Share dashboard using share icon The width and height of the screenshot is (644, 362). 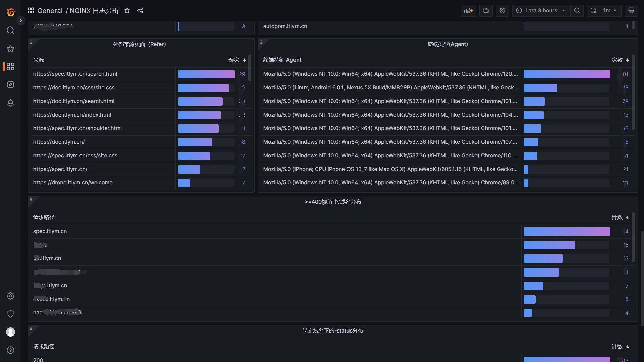pyautogui.click(x=140, y=11)
